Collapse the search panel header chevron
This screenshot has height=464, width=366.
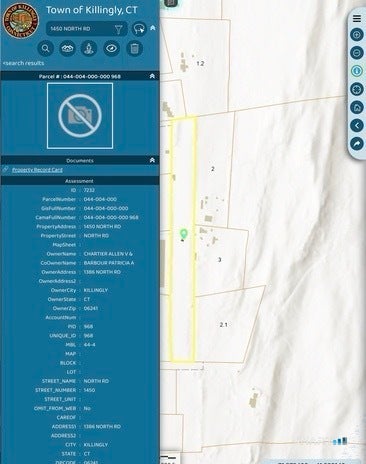click(153, 28)
